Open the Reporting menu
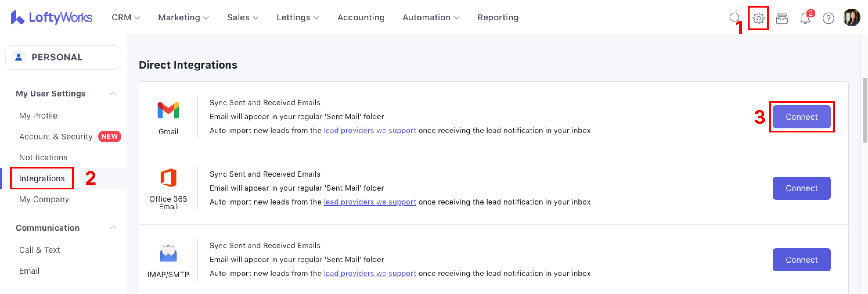The width and height of the screenshot is (868, 294). [x=498, y=17]
